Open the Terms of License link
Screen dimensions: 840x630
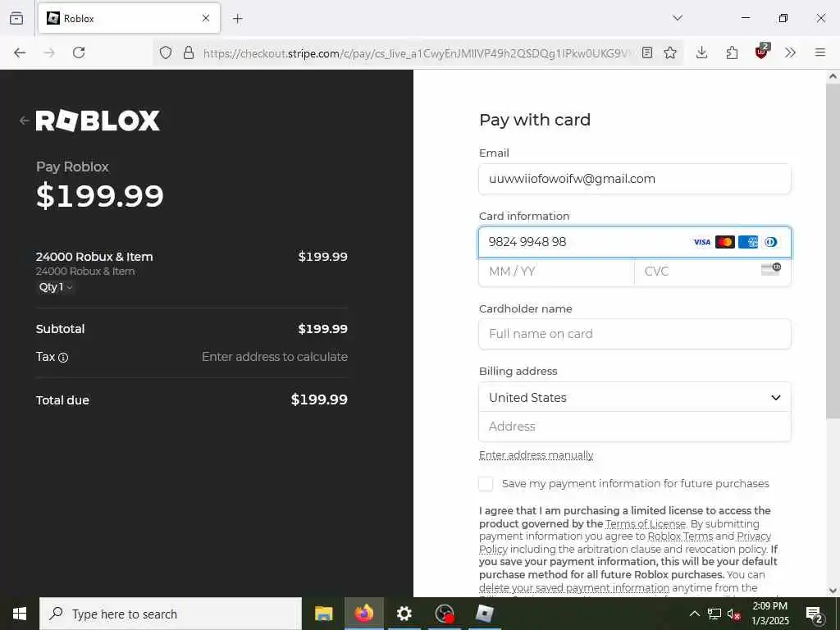point(646,524)
